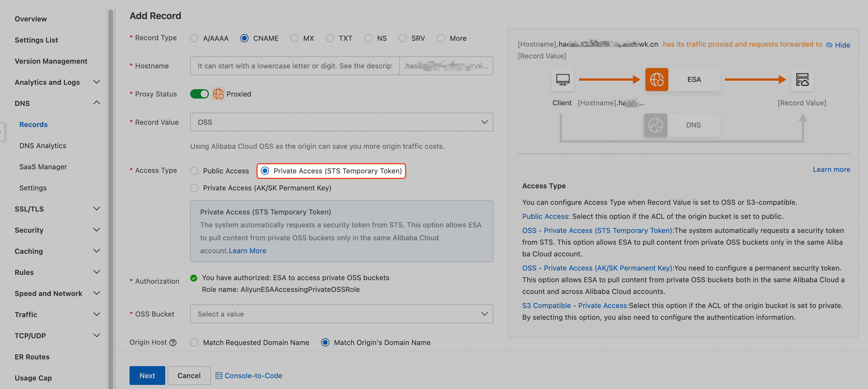This screenshot has width=868, height=389.
Task: Click the sidebar collapse handle at left edge
Action: click(2, 132)
